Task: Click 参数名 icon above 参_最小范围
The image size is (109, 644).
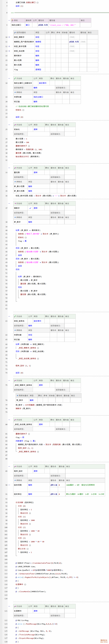Action: (x=15, y=182)
